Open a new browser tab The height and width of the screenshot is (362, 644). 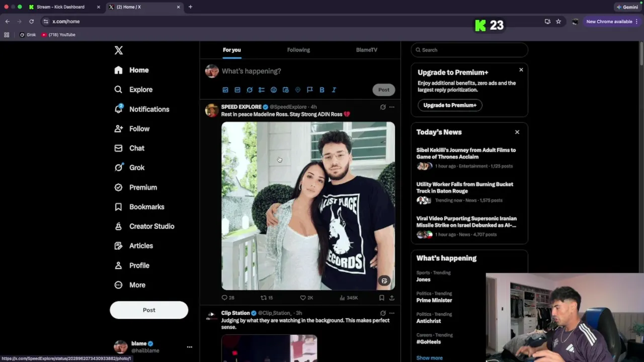tap(190, 7)
